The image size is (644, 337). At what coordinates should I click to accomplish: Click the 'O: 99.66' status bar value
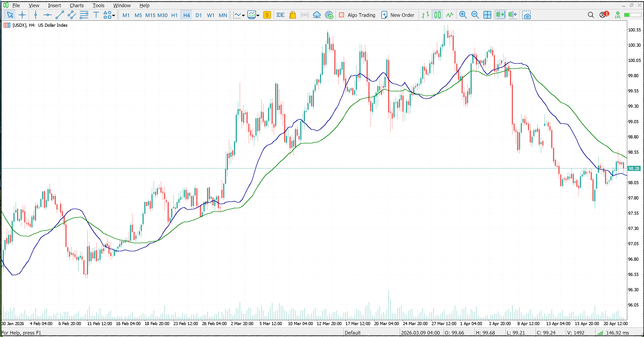tap(454, 333)
